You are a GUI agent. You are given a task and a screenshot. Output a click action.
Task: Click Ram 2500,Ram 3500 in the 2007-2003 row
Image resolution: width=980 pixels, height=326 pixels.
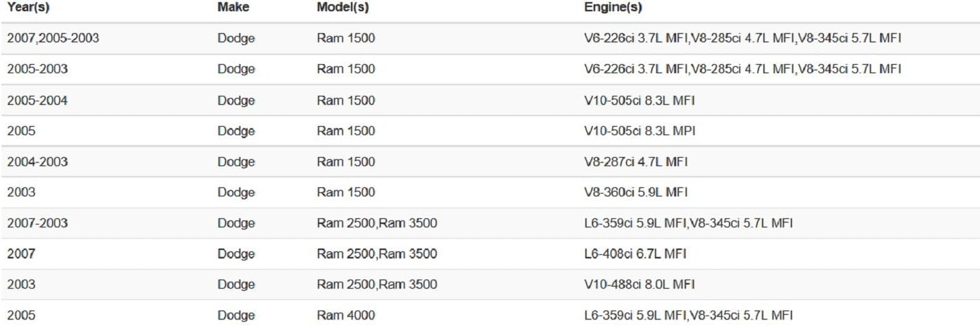[376, 223]
